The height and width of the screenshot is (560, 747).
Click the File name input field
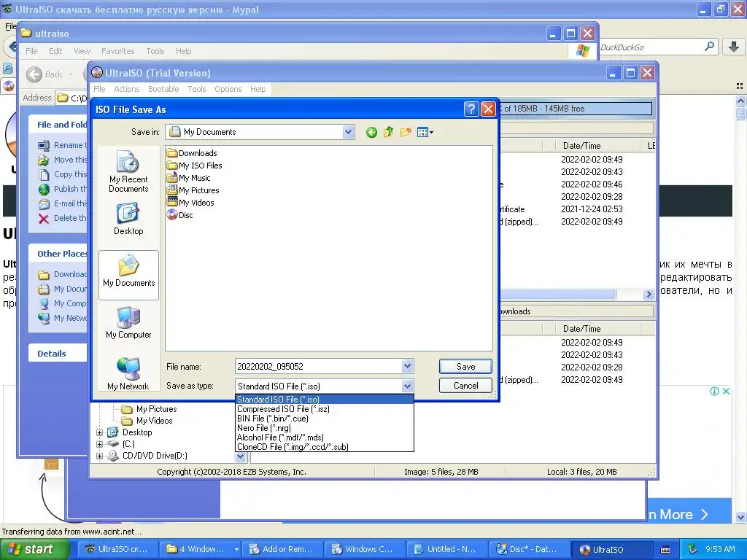coord(318,366)
